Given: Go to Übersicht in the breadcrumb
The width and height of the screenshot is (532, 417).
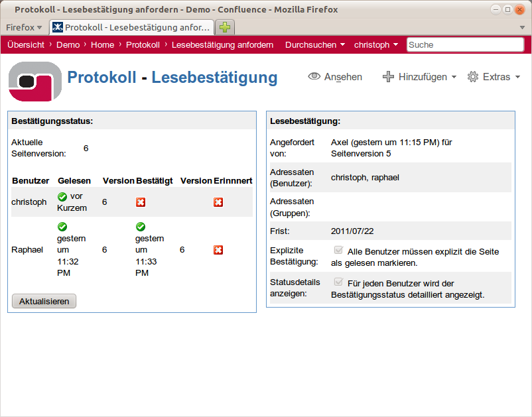Looking at the screenshot, I should [x=26, y=45].
